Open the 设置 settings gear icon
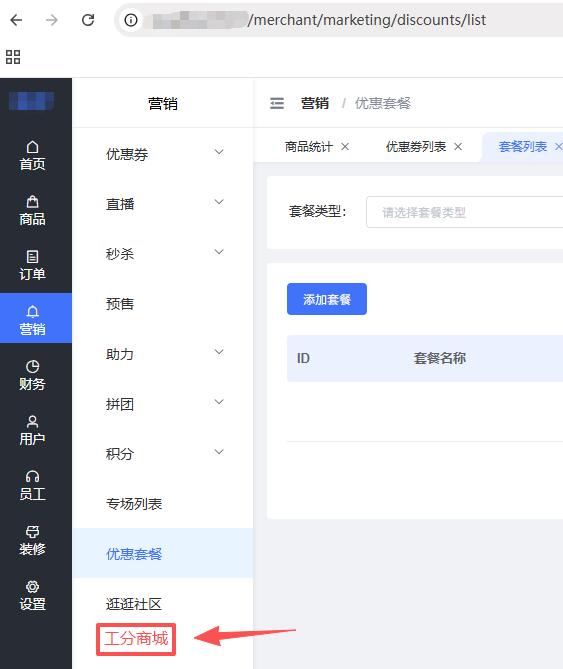 coord(32,587)
